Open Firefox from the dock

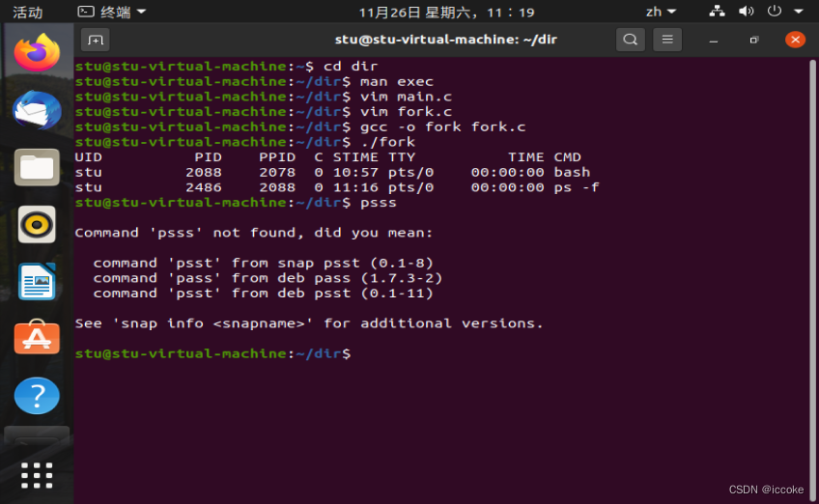(37, 52)
